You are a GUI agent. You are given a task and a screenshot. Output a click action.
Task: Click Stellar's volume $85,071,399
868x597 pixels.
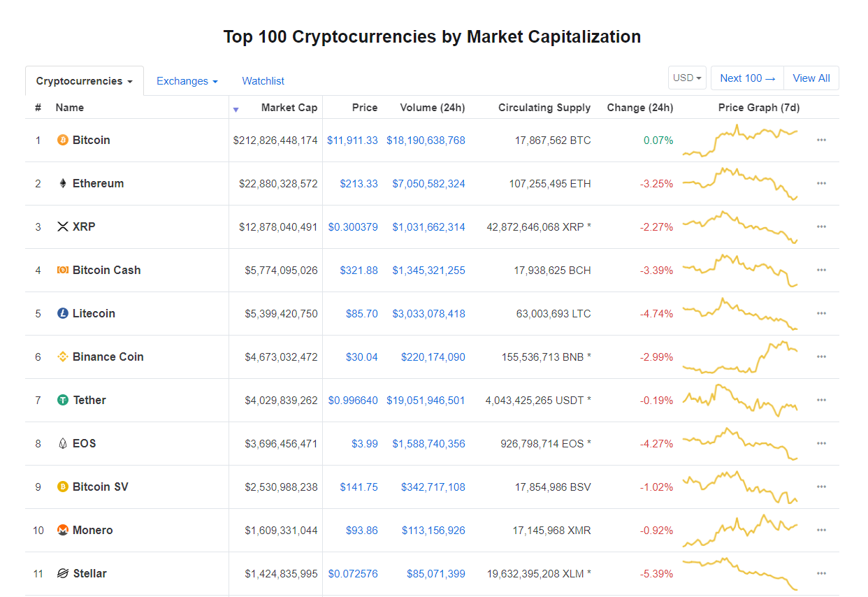coord(436,574)
